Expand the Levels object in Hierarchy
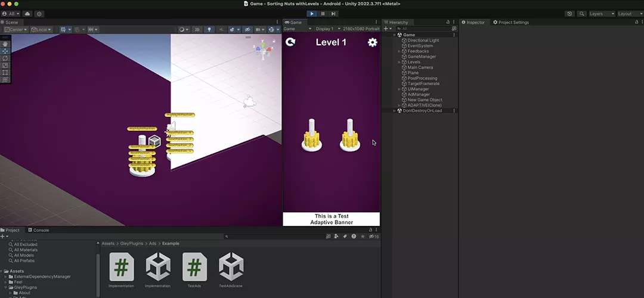This screenshot has height=298, width=644. click(x=399, y=62)
